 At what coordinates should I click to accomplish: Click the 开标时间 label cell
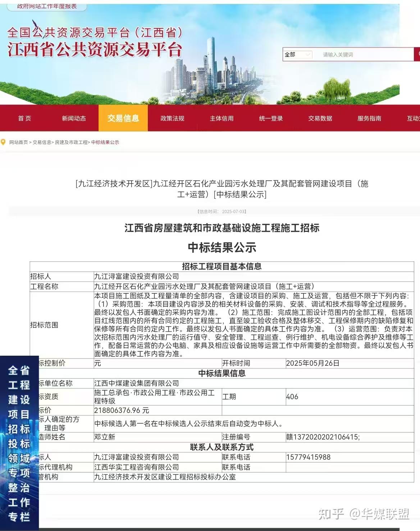[254, 363]
